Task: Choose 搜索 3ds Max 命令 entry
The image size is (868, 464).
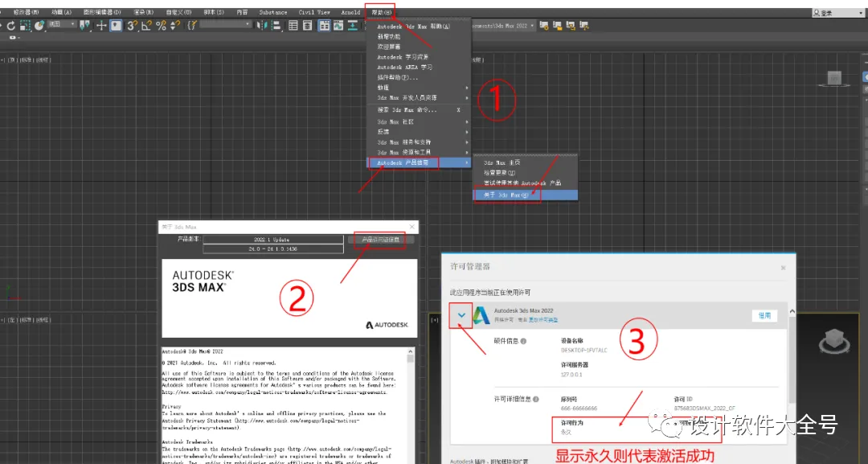Action: (419, 109)
